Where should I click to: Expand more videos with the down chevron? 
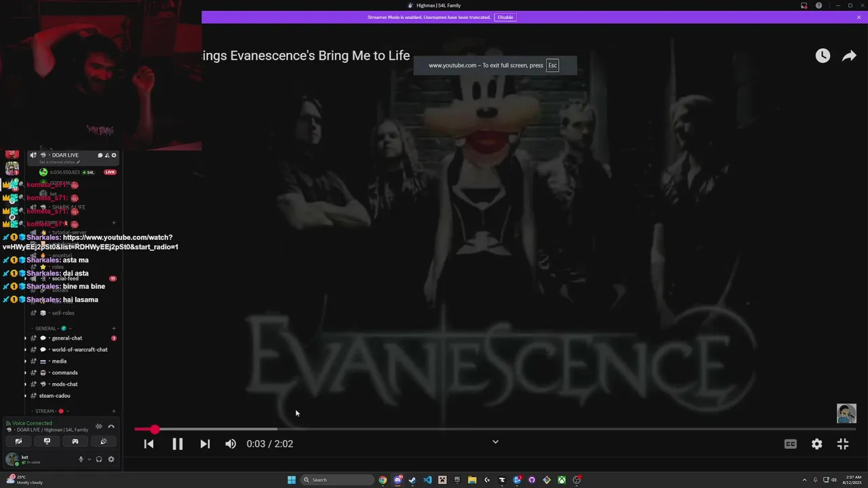pyautogui.click(x=495, y=442)
